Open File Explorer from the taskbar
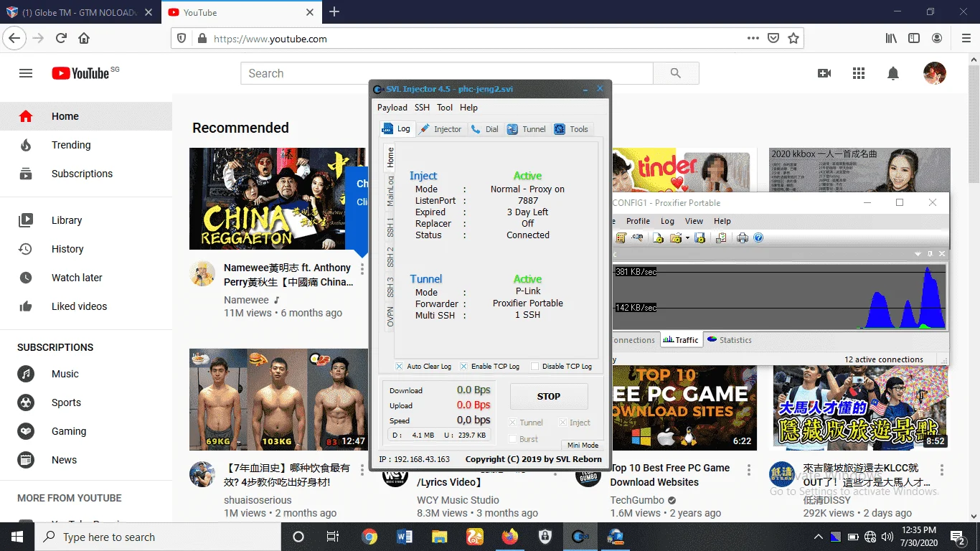This screenshot has height=551, width=980. pos(439,537)
